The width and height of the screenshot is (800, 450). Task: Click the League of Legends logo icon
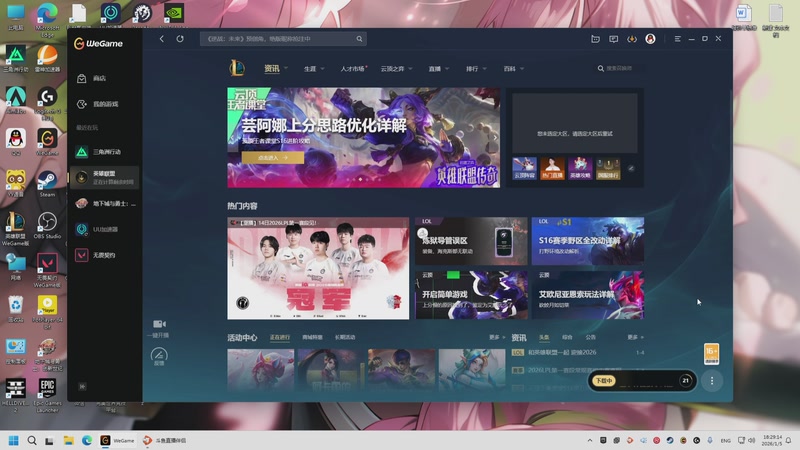point(237,68)
